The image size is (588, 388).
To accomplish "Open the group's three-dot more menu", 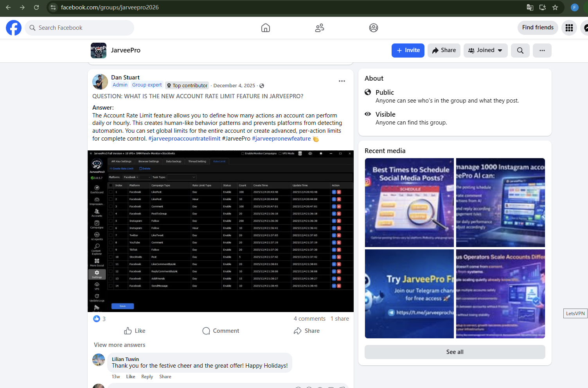I will point(542,51).
